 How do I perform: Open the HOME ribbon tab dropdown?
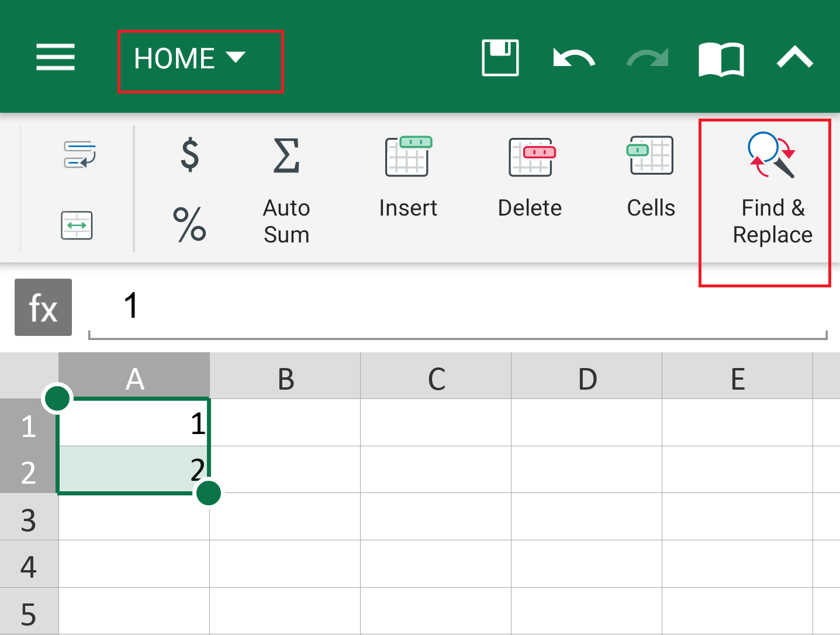pos(190,58)
